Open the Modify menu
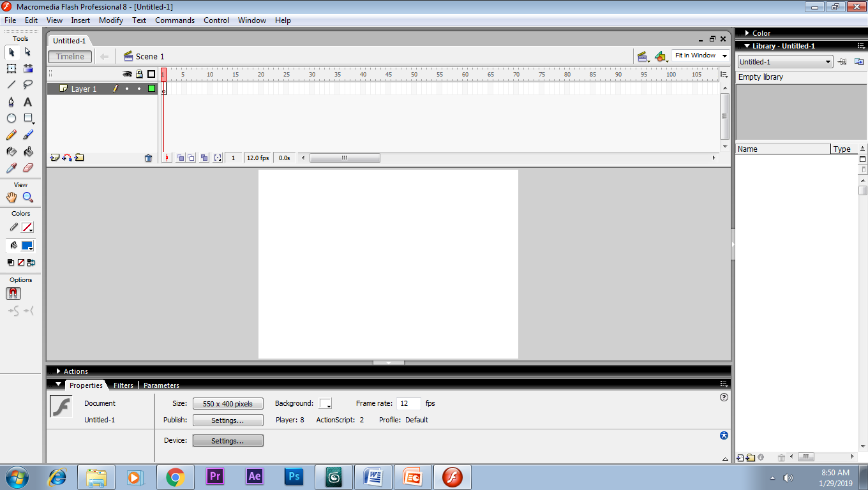868x490 pixels. 110,20
